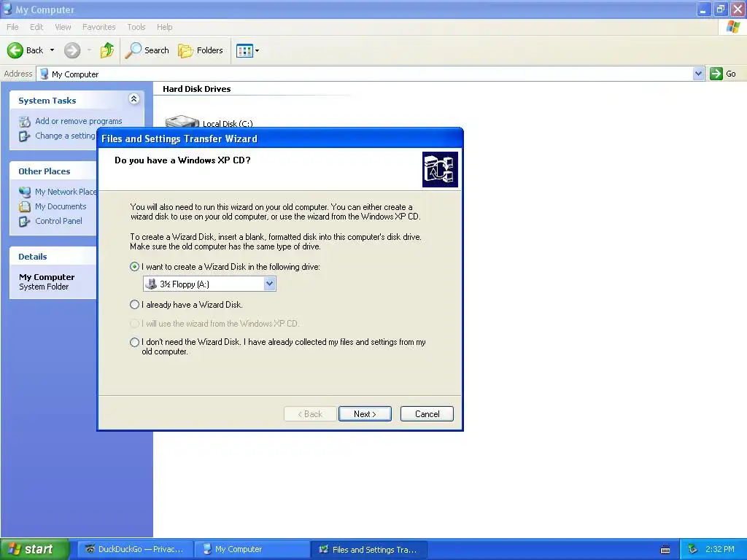Cancel the Files and Settings Transfer Wizard
The image size is (747, 560).
427,414
